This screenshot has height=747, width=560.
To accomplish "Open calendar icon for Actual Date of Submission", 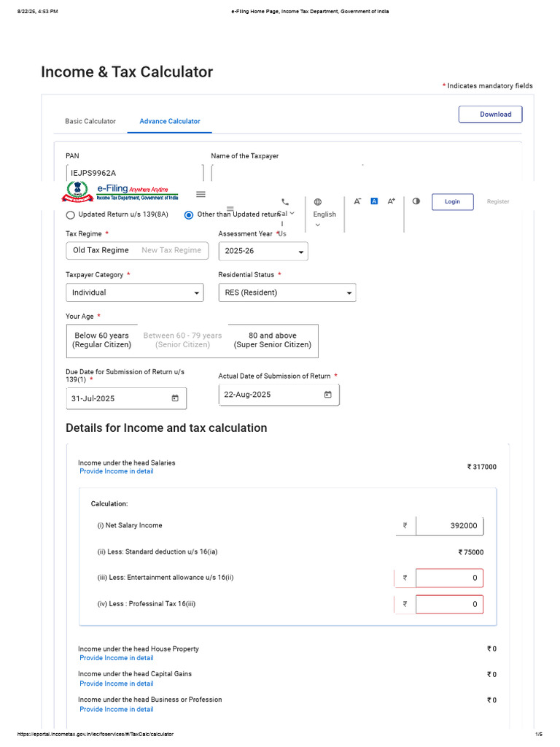I will [327, 395].
